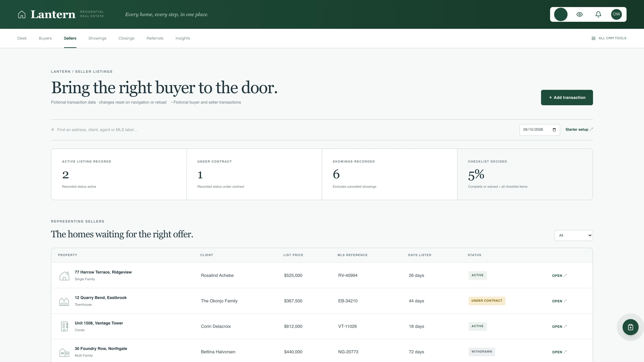Click the Active badge for Rosalind Achebe
Image resolution: width=644 pixels, height=362 pixels.
pos(477,275)
